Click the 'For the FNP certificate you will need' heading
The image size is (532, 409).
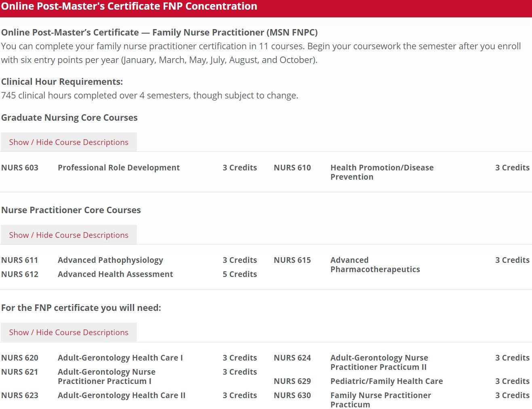point(81,308)
